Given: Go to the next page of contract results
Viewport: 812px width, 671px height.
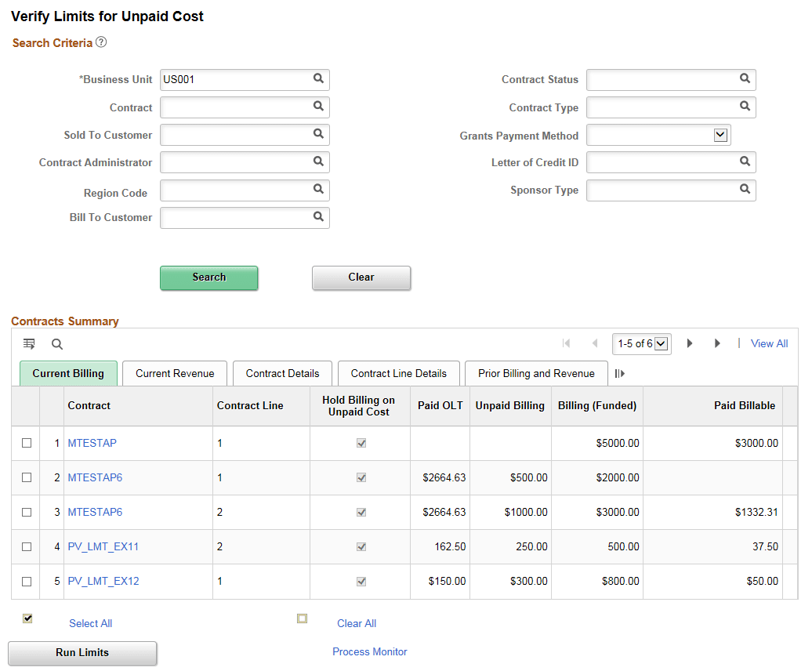Looking at the screenshot, I should pos(689,343).
